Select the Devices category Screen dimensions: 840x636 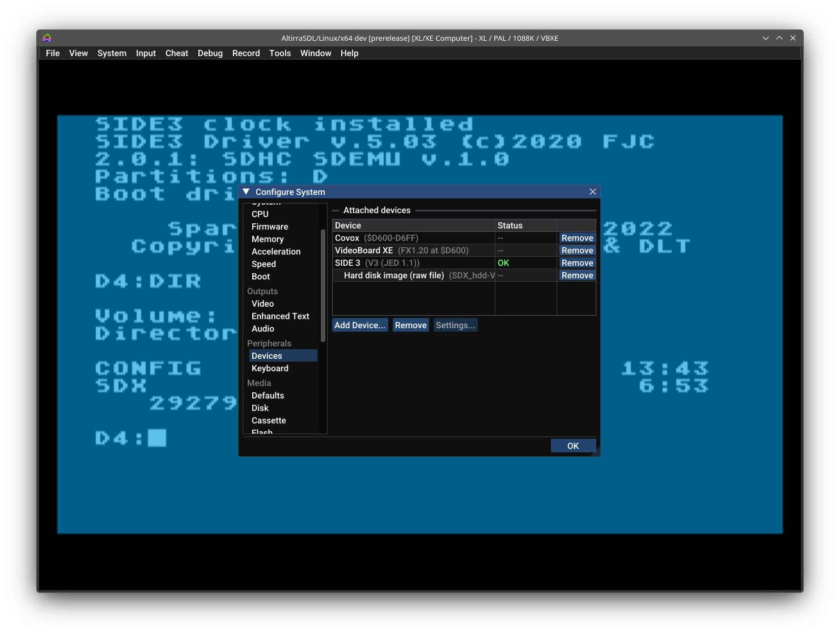click(283, 356)
